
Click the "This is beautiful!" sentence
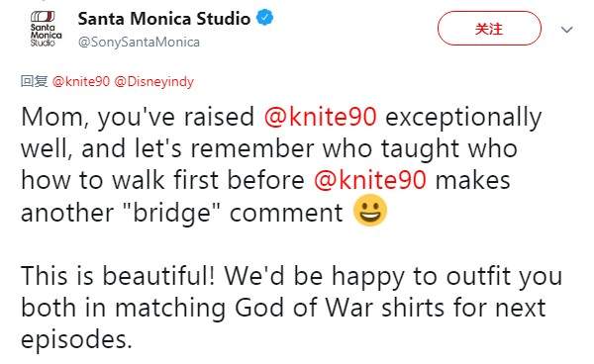pos(118,275)
